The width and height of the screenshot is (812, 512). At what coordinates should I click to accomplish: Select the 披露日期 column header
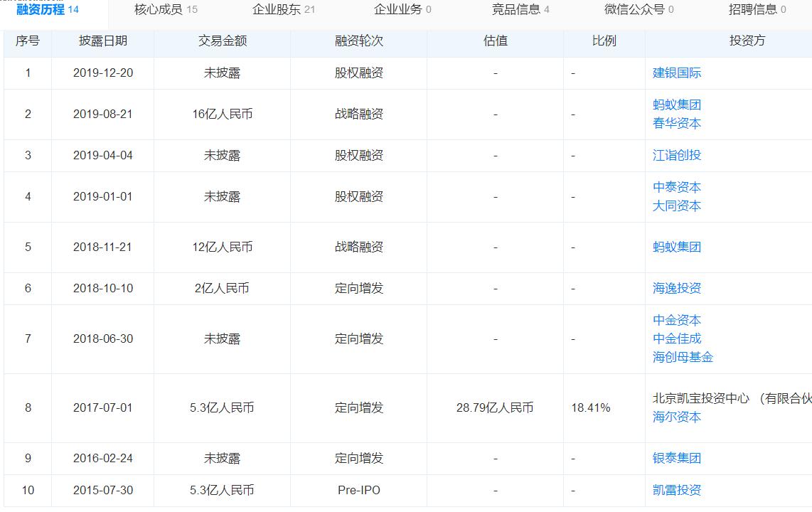102,42
